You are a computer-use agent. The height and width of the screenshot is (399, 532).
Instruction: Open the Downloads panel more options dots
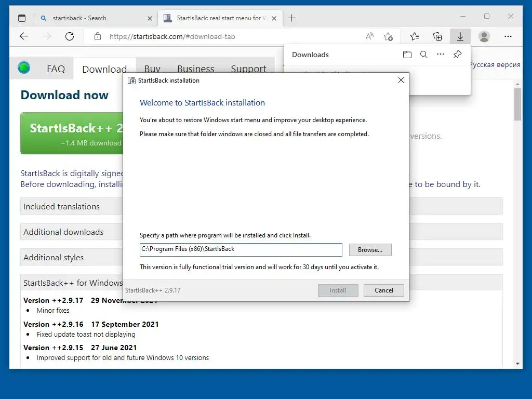point(441,54)
